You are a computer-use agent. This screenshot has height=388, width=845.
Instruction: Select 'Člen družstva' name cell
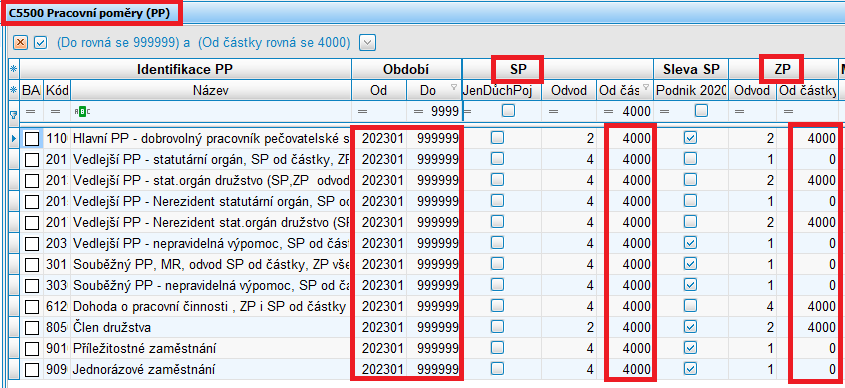click(211, 328)
